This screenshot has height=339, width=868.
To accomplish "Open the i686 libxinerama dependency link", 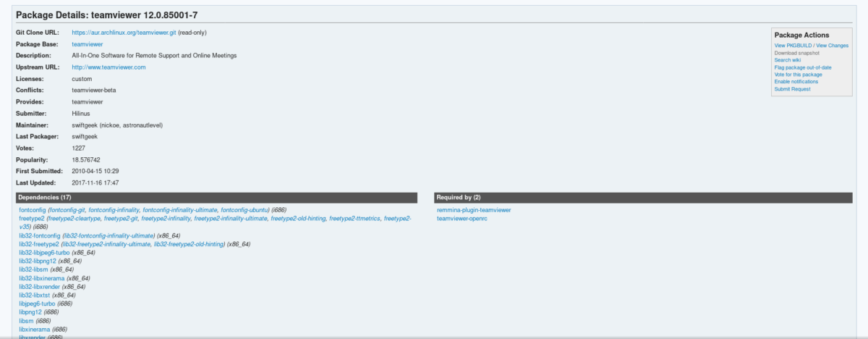I will 34,329.
